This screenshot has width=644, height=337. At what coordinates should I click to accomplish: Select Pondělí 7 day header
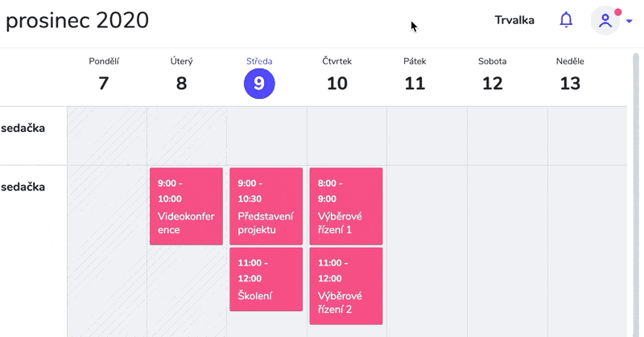[103, 75]
